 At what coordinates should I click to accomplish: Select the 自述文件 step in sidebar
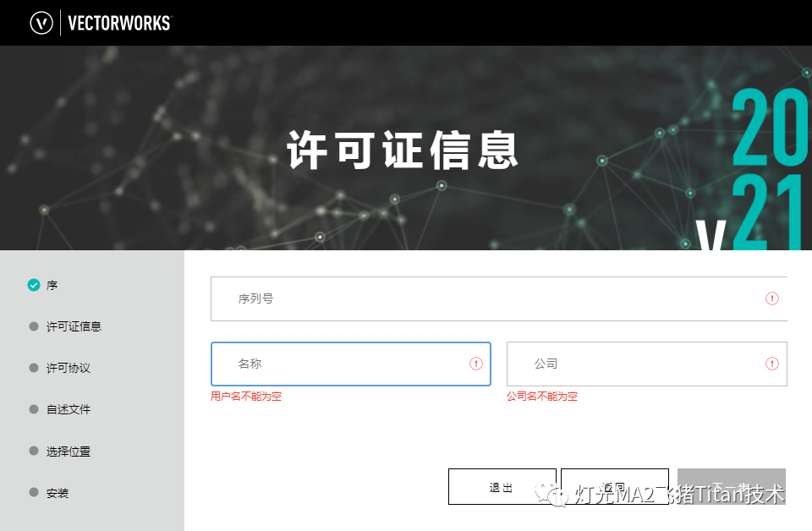point(68,409)
